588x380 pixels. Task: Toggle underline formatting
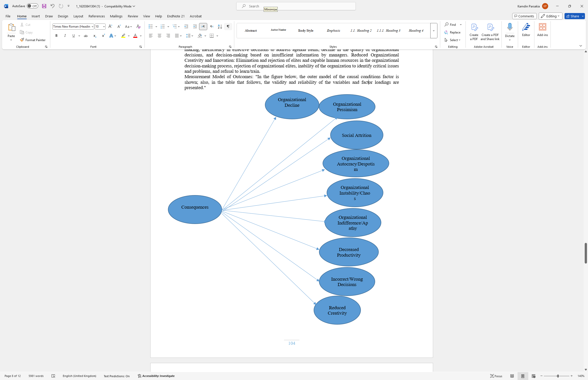(73, 36)
